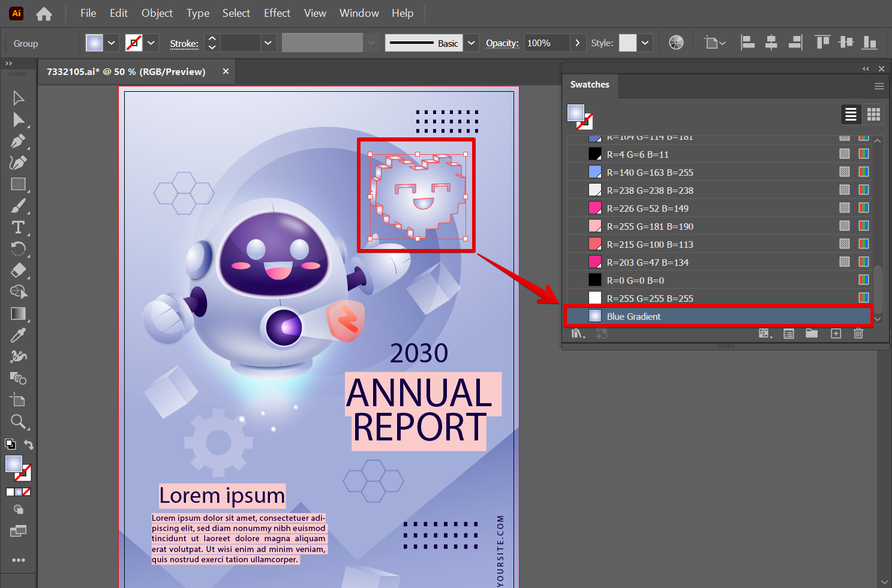Pick the Eyedropper tool

coord(18,335)
